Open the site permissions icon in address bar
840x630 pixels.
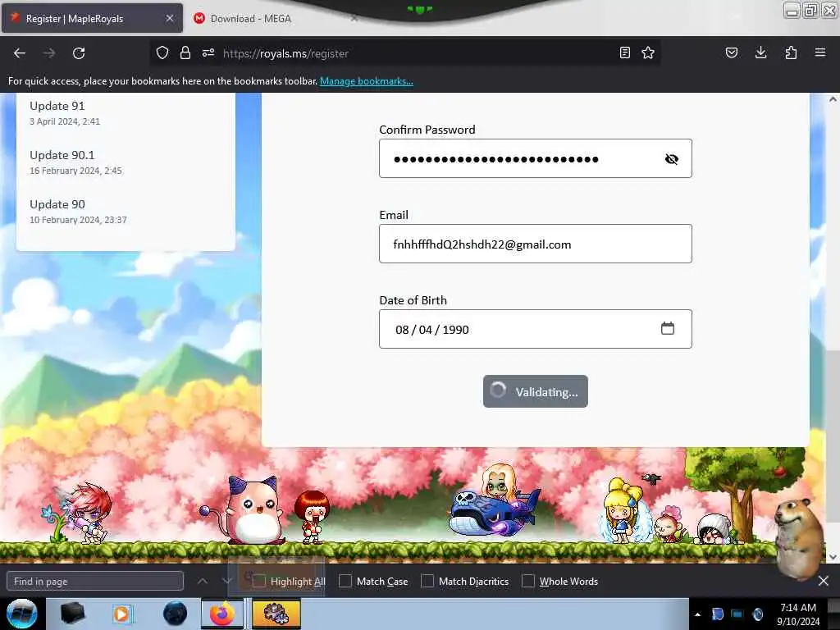(208, 53)
